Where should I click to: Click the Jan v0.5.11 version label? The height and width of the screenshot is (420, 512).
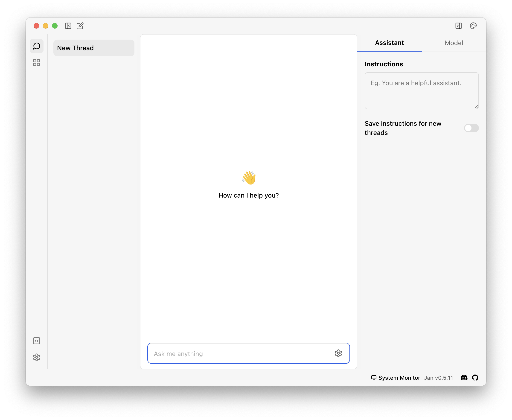[x=438, y=378]
